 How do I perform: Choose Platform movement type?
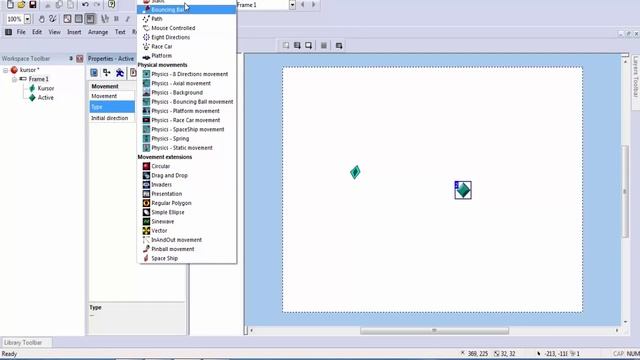[x=187, y=56]
